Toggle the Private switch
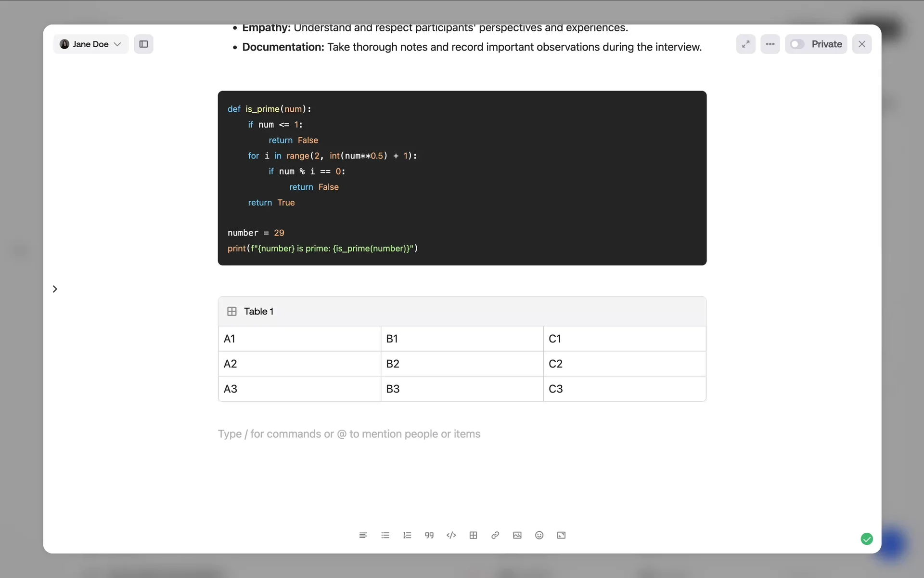This screenshot has width=924, height=578. point(797,44)
